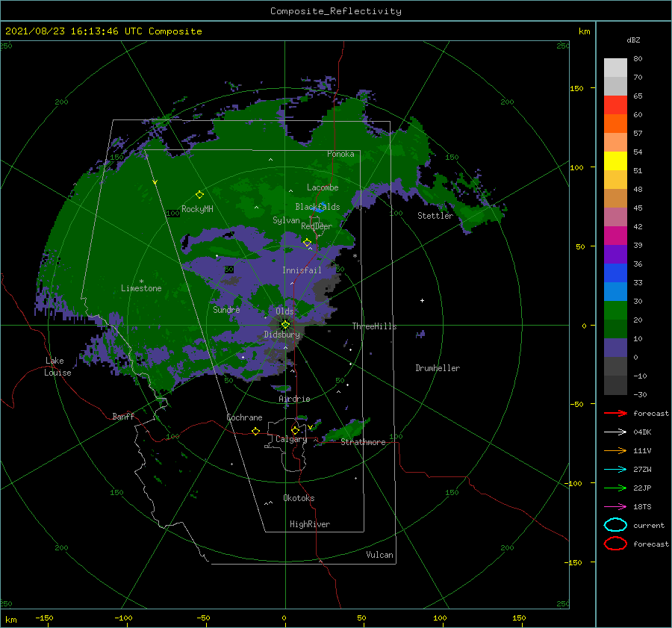The height and width of the screenshot is (628, 672).
Task: Click the light blue swatch below 33
Action: 615,292
